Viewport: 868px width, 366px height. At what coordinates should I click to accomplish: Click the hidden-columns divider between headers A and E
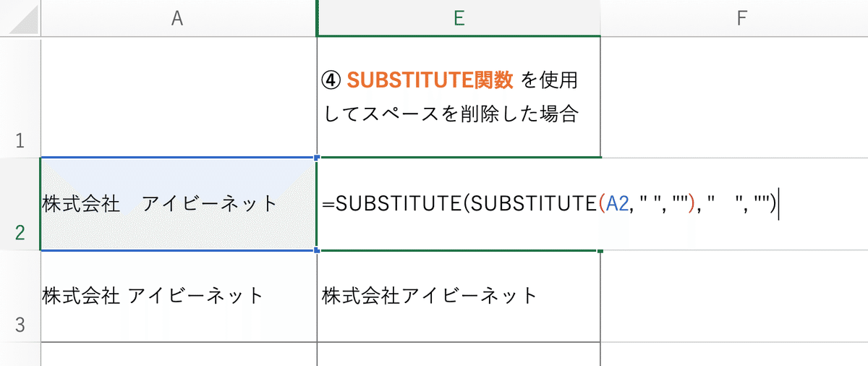coord(317,19)
